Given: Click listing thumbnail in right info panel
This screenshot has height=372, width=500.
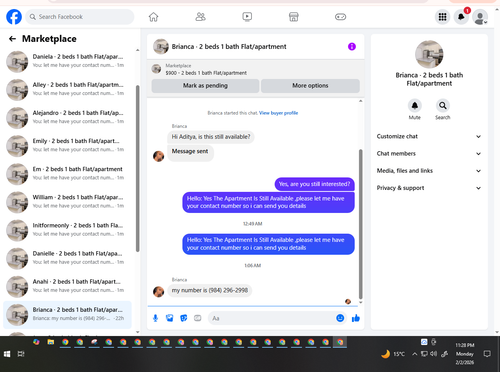Looking at the screenshot, I should point(429,54).
